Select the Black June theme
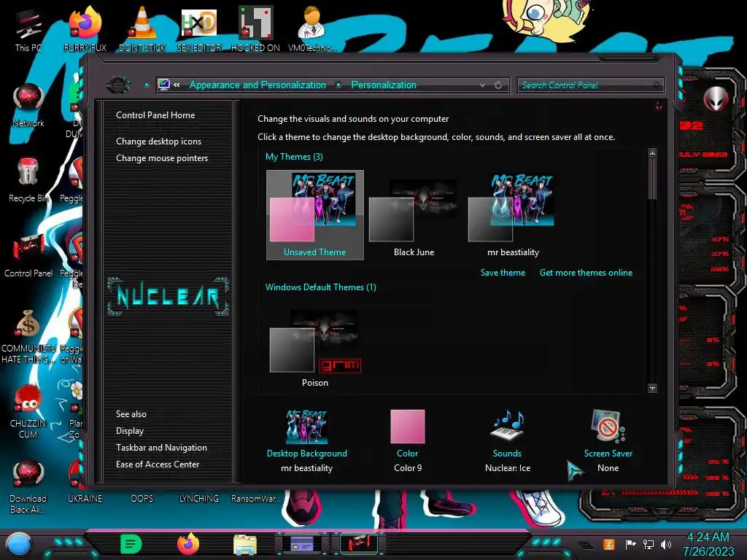 [x=414, y=215]
